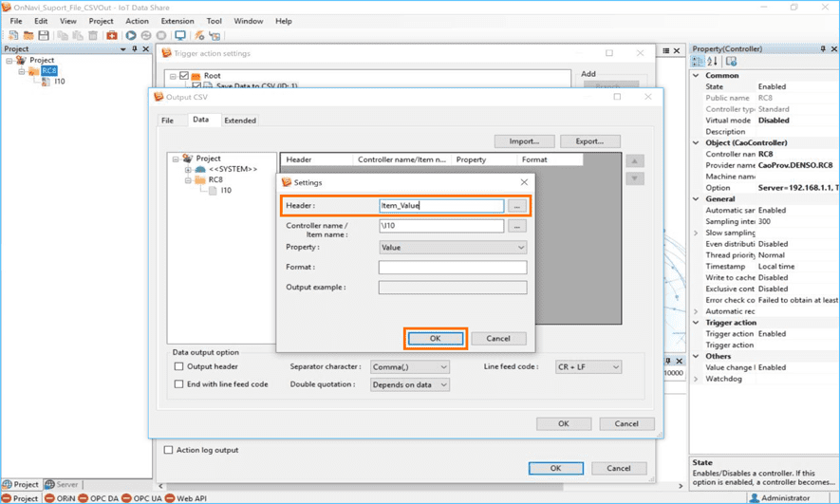Screen dimensions: 840x504
Task: Collapse the General property section
Action: [x=696, y=198]
